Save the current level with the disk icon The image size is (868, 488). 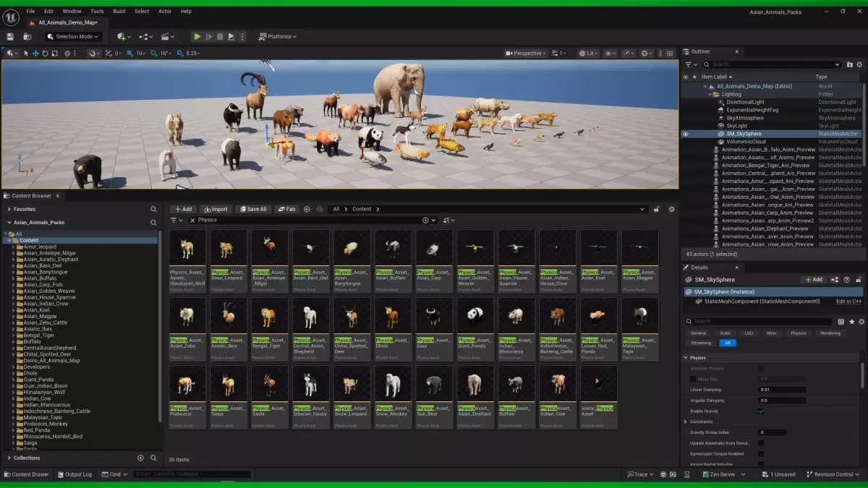pyautogui.click(x=10, y=37)
